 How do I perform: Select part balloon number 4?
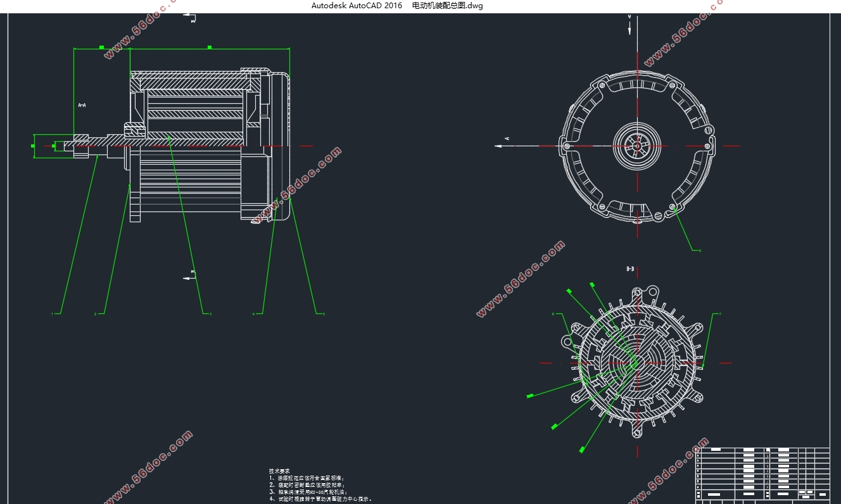coord(253,313)
